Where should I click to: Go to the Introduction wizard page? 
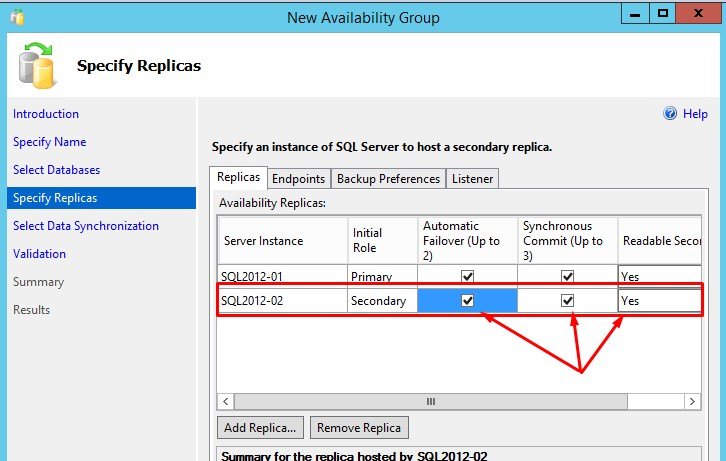tap(46, 114)
